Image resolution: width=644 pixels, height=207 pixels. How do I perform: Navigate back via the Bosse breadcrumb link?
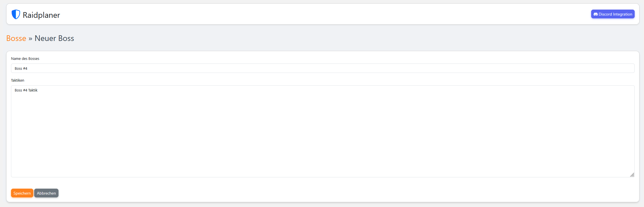(16, 38)
